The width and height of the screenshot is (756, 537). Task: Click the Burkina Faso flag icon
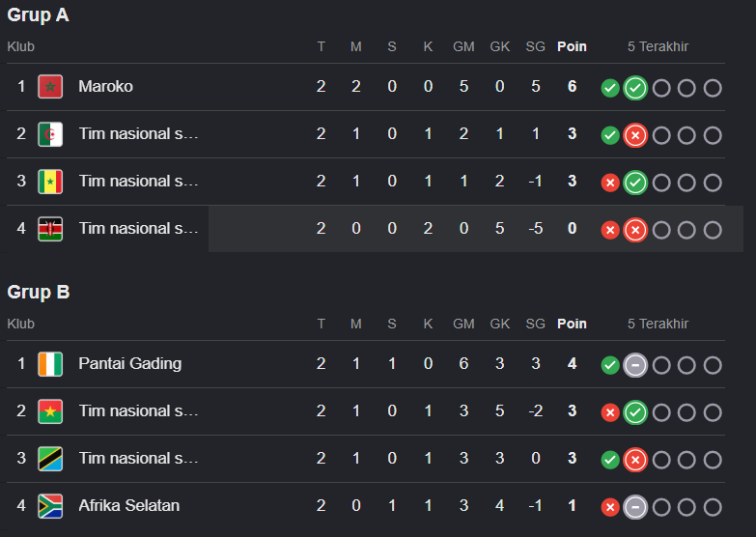[50, 411]
